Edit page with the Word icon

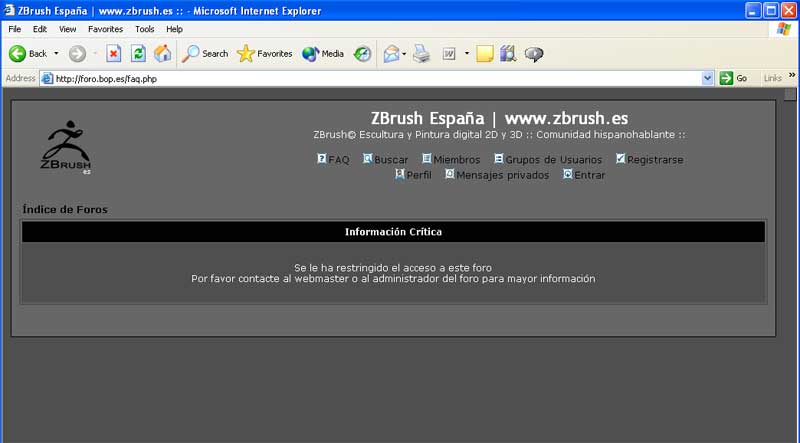(x=449, y=54)
